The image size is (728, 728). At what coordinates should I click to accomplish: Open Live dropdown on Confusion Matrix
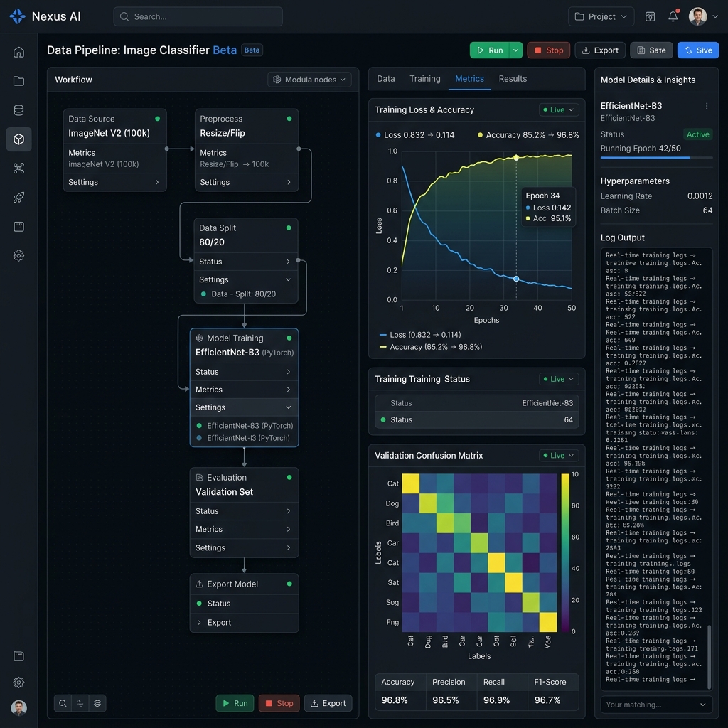click(x=559, y=456)
